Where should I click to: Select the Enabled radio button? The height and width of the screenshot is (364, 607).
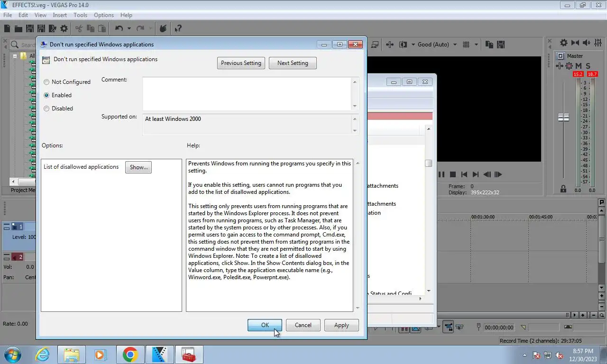(x=46, y=95)
